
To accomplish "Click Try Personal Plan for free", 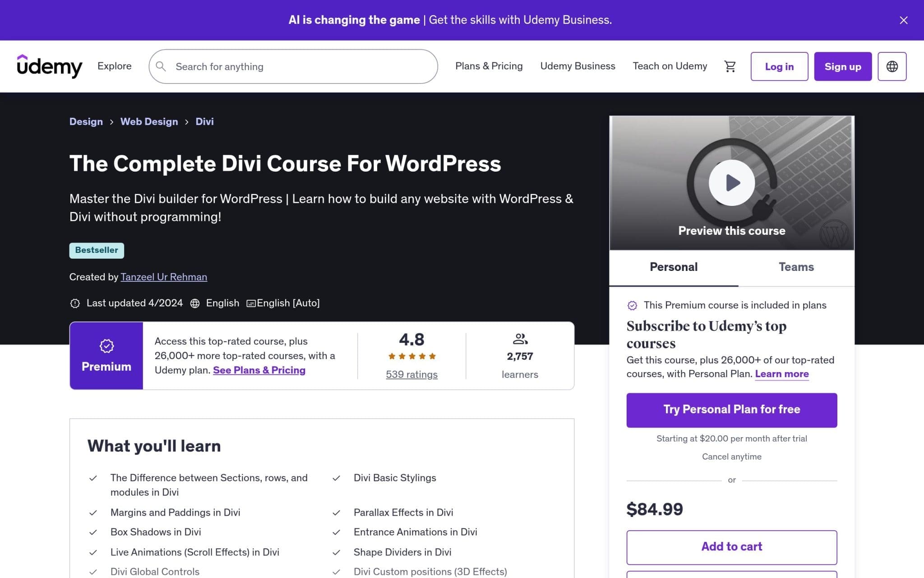I will point(731,410).
